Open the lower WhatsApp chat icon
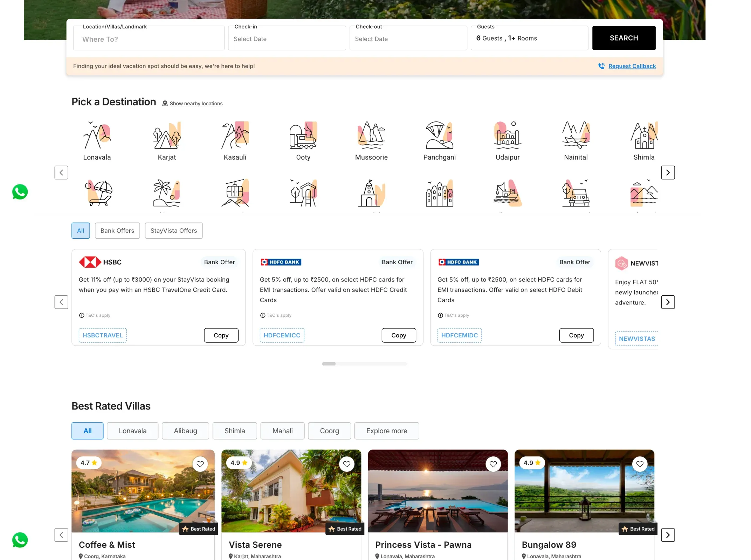Screen dimensions: 751x560 pos(20,540)
